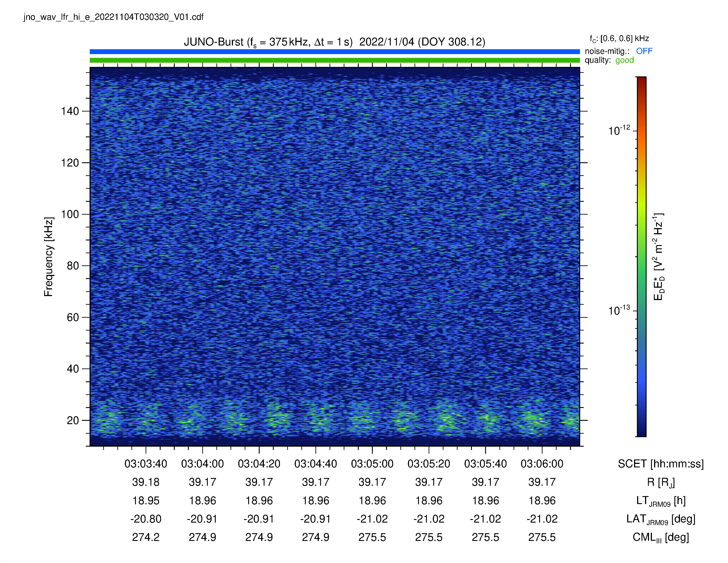
Task: Click the 100 frequency tick label
Action: pos(70,214)
